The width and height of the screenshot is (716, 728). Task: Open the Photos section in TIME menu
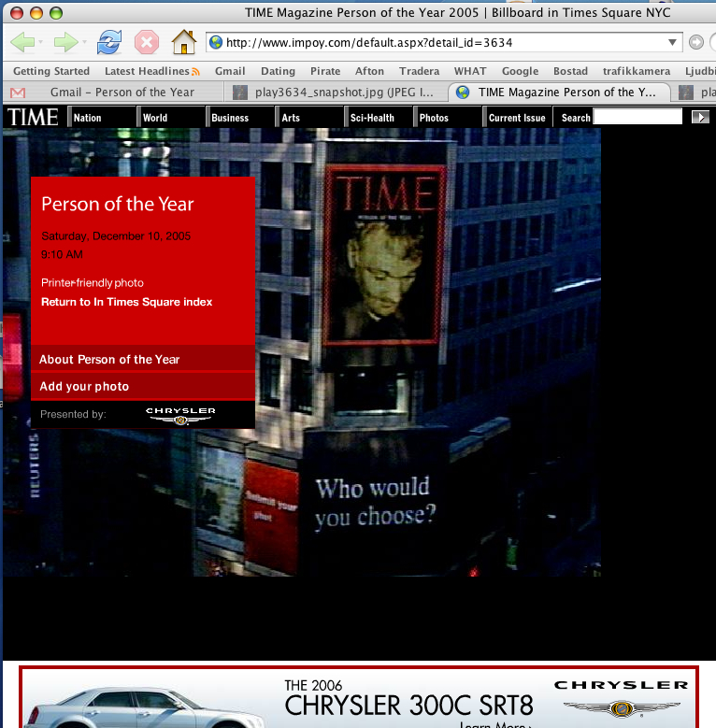coord(434,118)
